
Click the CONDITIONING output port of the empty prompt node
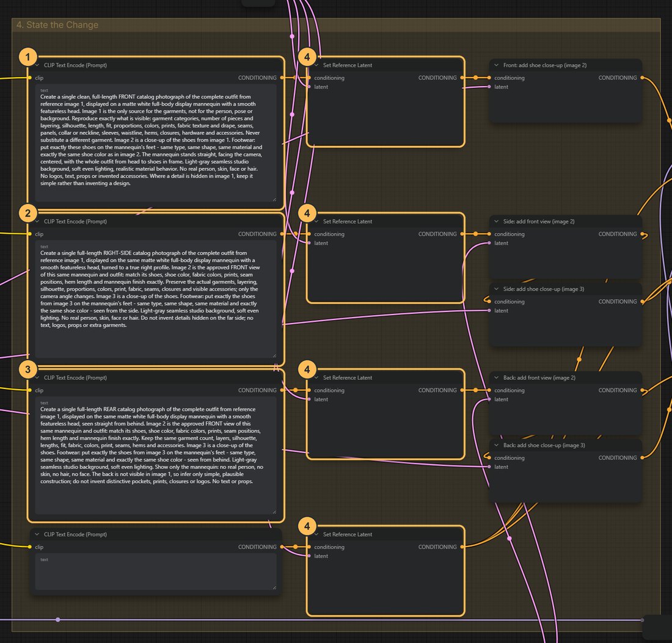pyautogui.click(x=282, y=547)
